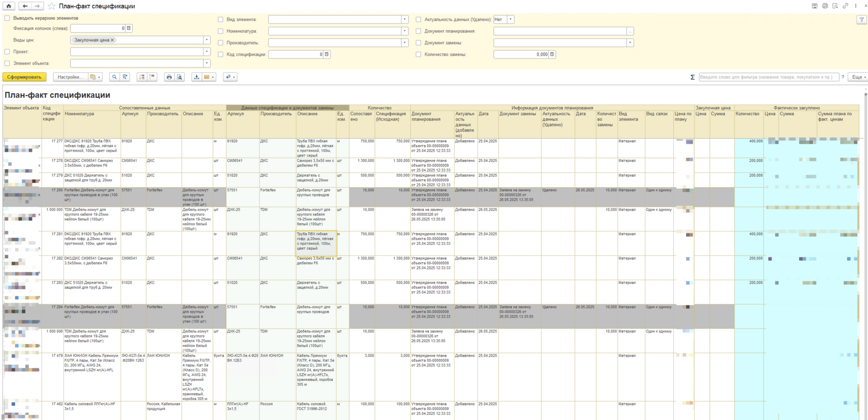Image resolution: width=868 pixels, height=420 pixels.
Task: Open report Настройки...
Action: click(x=70, y=77)
